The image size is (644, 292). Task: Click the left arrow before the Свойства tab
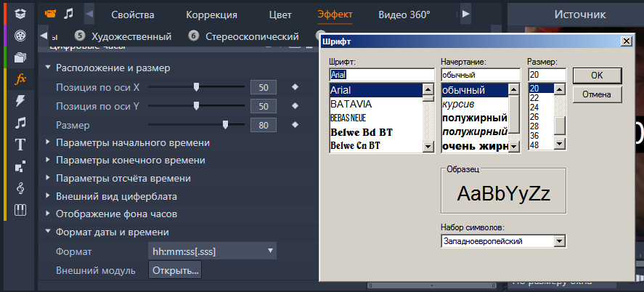89,14
